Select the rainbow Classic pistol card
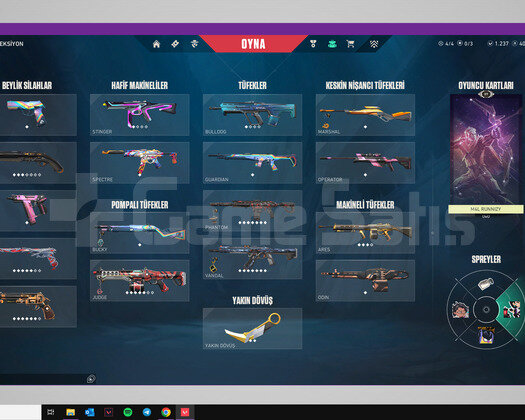Screen dimensions: 525x420 38,115
